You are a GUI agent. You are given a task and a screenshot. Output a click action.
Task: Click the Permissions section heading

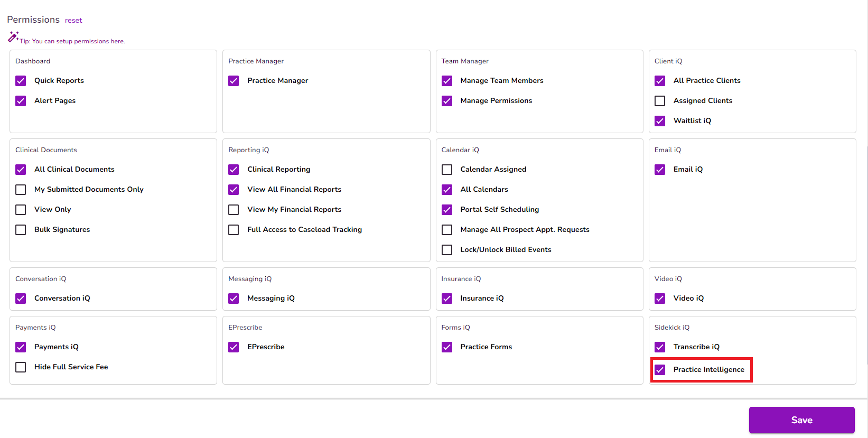(x=33, y=20)
